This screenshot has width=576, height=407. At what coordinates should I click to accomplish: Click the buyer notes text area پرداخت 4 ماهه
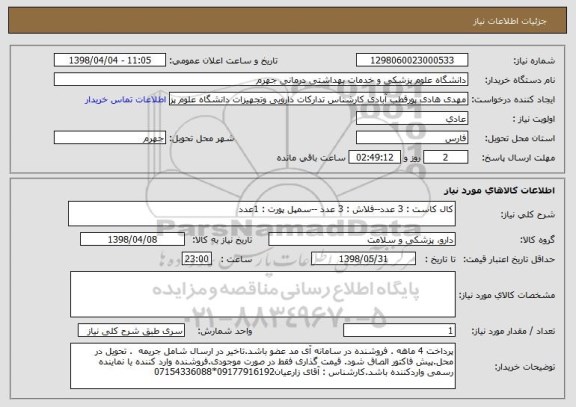263,366
